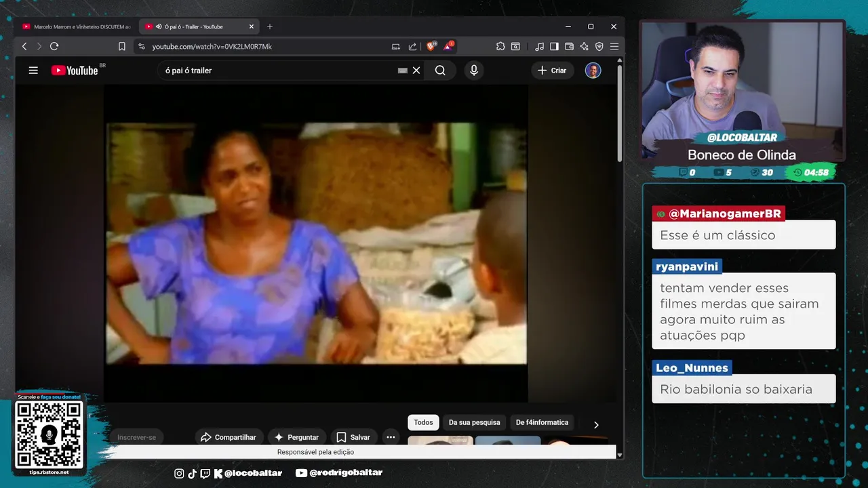Click the address bar URL

[x=212, y=47]
